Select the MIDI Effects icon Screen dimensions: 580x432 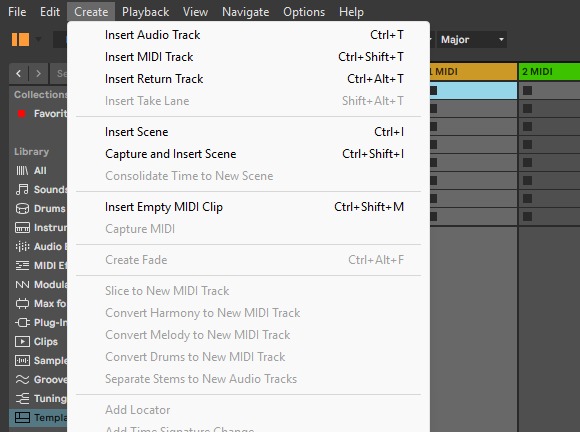click(x=22, y=266)
